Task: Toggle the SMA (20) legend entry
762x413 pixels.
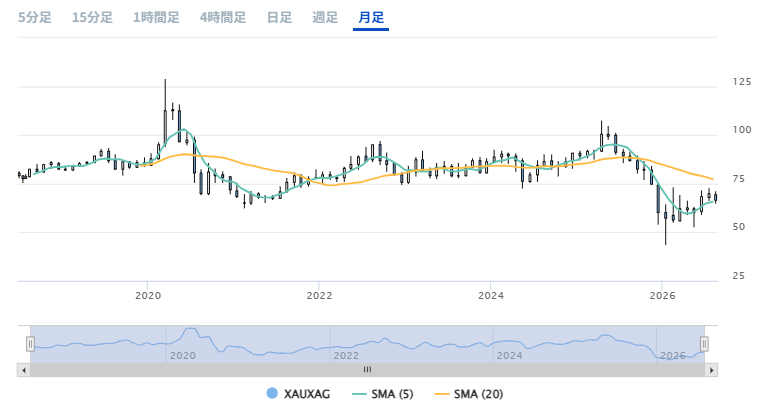Action: click(469, 394)
